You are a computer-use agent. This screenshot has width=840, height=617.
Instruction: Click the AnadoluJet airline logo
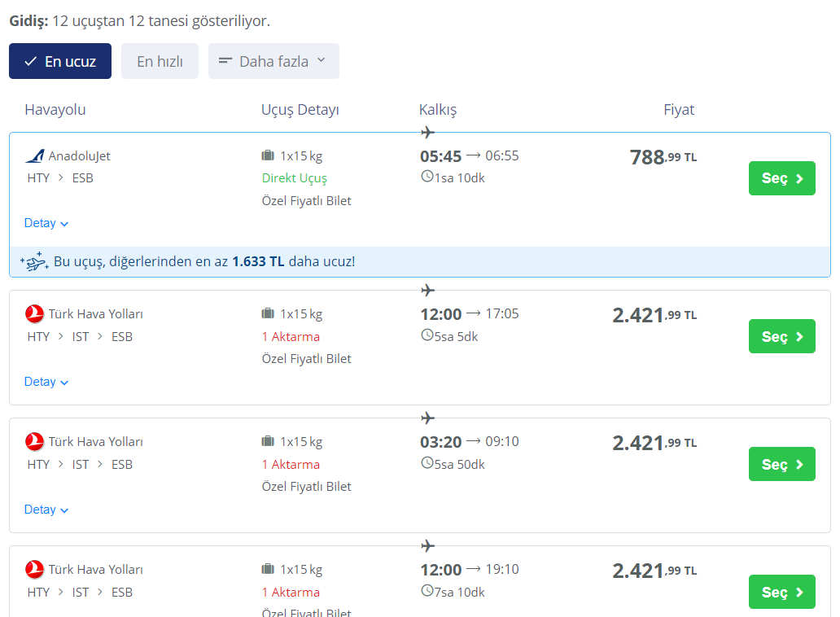pyautogui.click(x=35, y=155)
